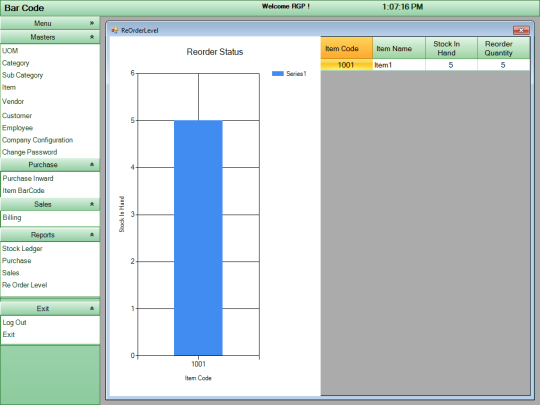540x405 pixels.
Task: Close the ReOrderLevel window
Action: coord(521,30)
